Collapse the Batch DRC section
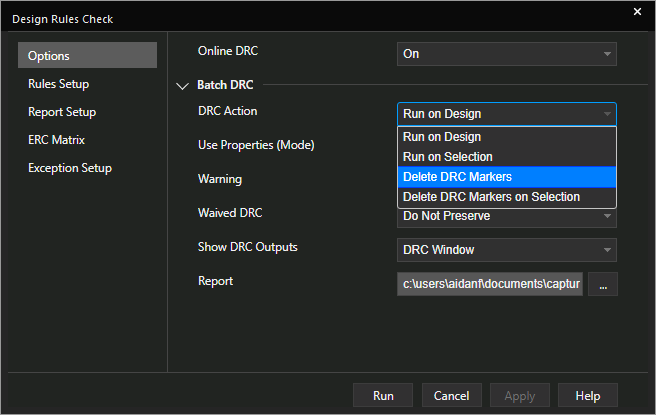The image size is (656, 415). tap(182, 86)
